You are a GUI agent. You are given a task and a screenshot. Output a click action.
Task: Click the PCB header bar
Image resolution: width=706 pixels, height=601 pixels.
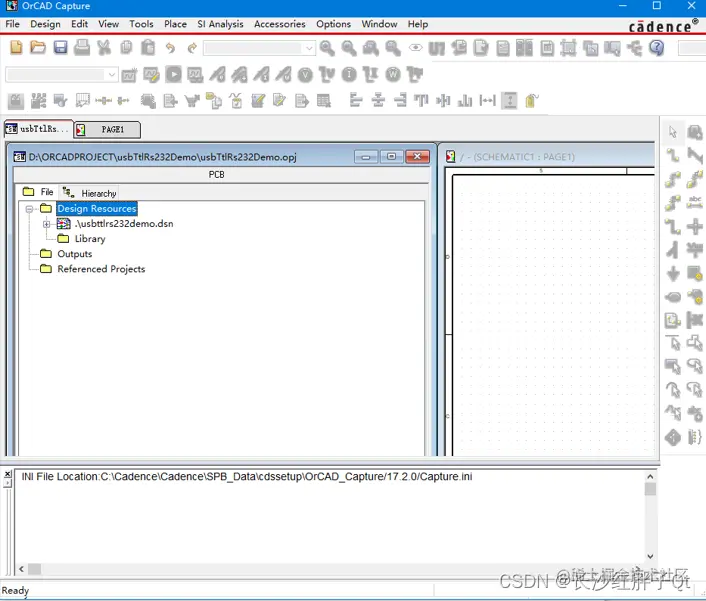pyautogui.click(x=221, y=175)
